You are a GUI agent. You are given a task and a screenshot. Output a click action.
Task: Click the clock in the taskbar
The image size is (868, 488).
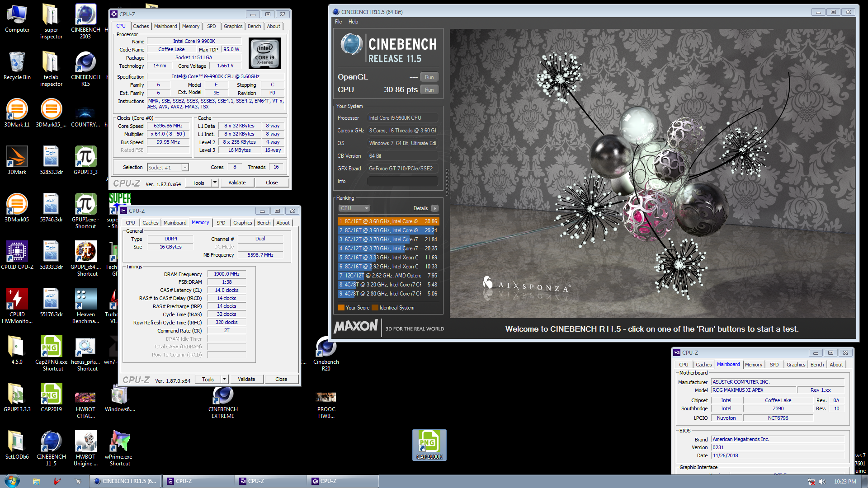click(845, 482)
